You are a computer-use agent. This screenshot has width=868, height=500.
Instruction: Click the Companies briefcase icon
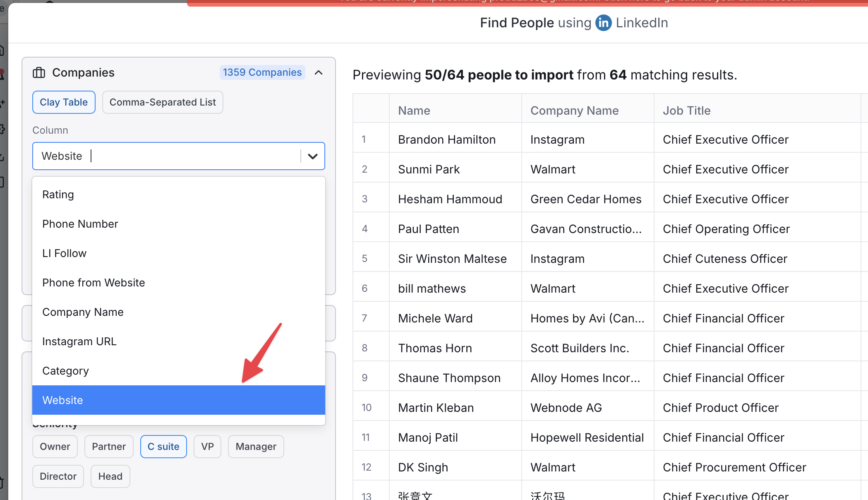click(39, 73)
